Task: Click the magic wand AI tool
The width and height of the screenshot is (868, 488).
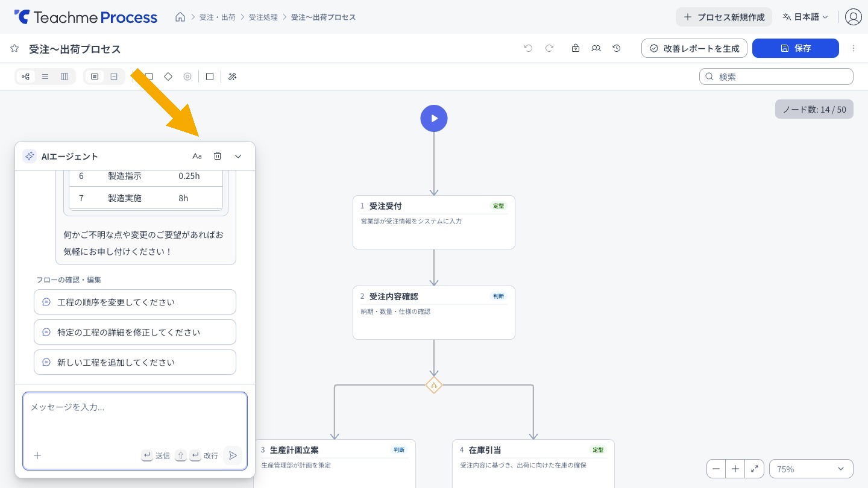Action: (232, 77)
